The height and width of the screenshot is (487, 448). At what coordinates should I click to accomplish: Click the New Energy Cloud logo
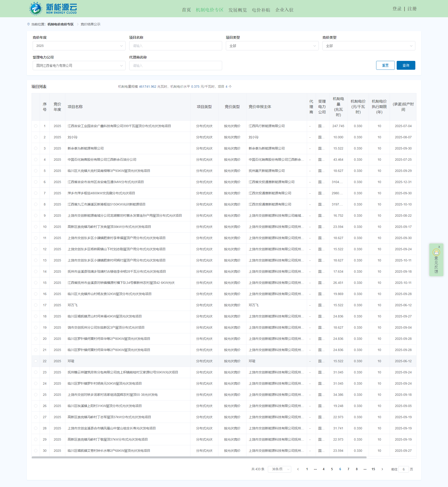coord(53,9)
